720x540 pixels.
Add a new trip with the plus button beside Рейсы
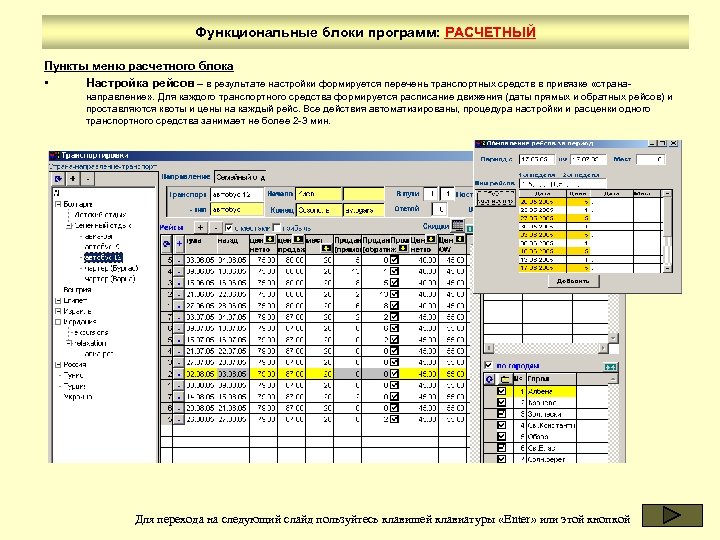coord(200,227)
